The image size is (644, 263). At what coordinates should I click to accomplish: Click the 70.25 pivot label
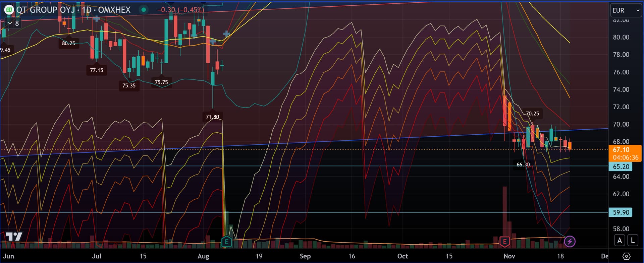tap(532, 114)
